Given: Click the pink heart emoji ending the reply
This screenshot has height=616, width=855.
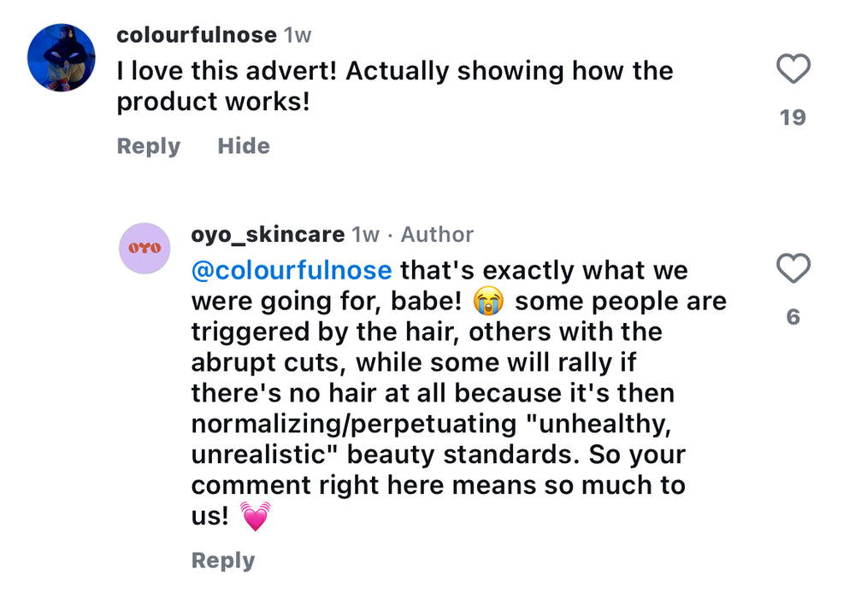Looking at the screenshot, I should 255,517.
